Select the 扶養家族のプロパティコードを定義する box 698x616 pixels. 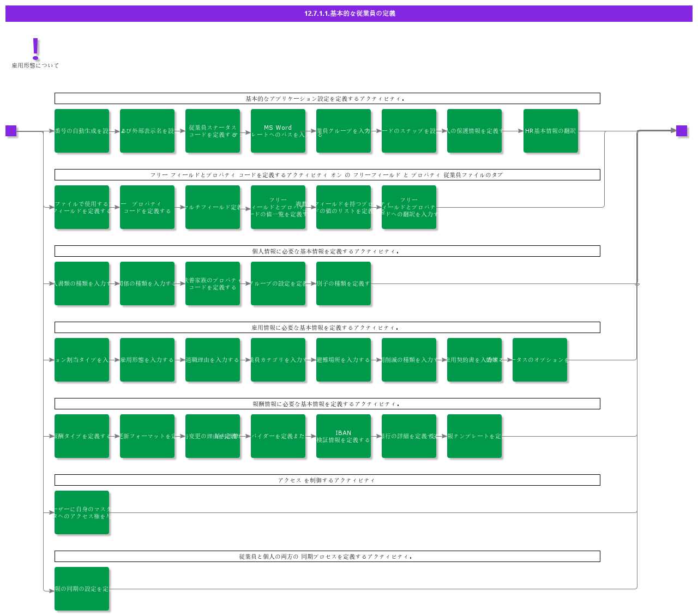click(x=212, y=283)
